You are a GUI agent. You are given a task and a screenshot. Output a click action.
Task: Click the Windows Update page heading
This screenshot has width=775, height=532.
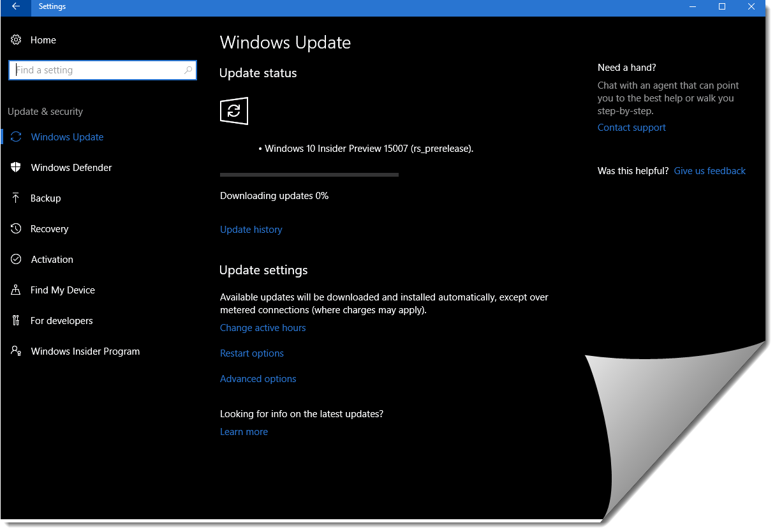pos(285,43)
